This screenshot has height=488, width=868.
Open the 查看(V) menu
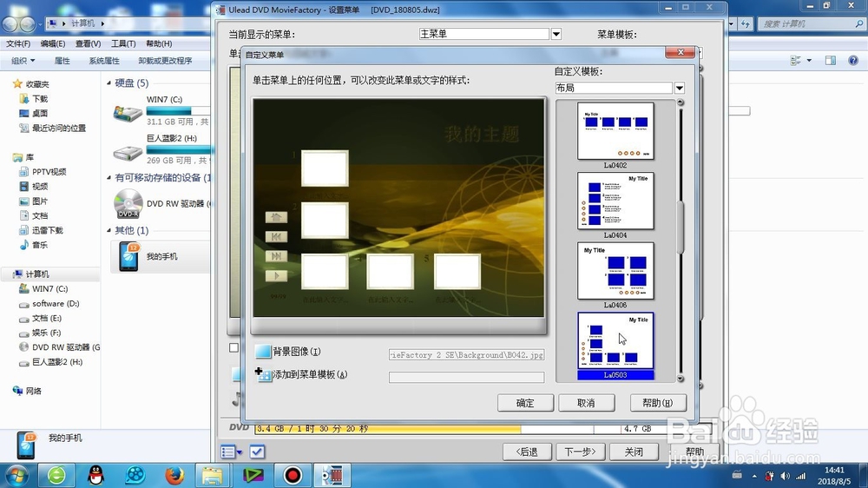88,43
